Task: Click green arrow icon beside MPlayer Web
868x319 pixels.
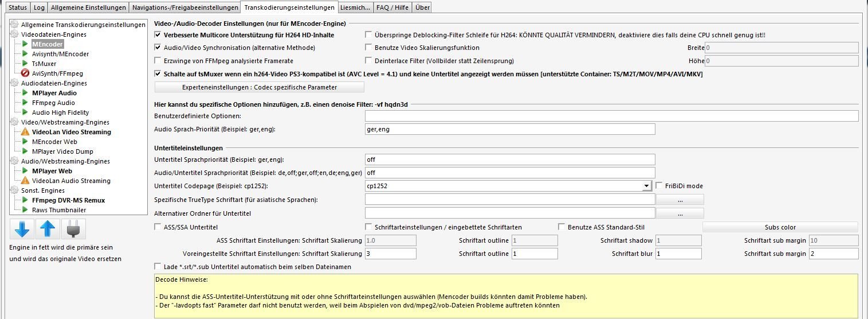Action: (25, 171)
